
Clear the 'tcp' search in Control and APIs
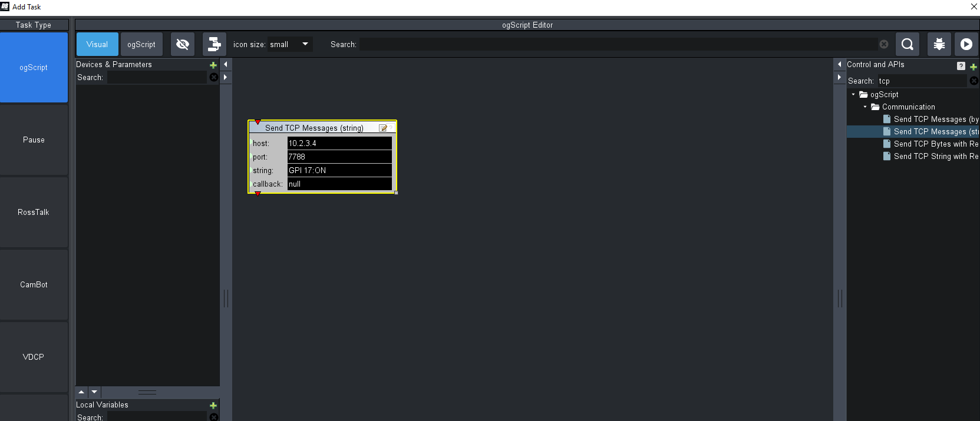pos(974,81)
